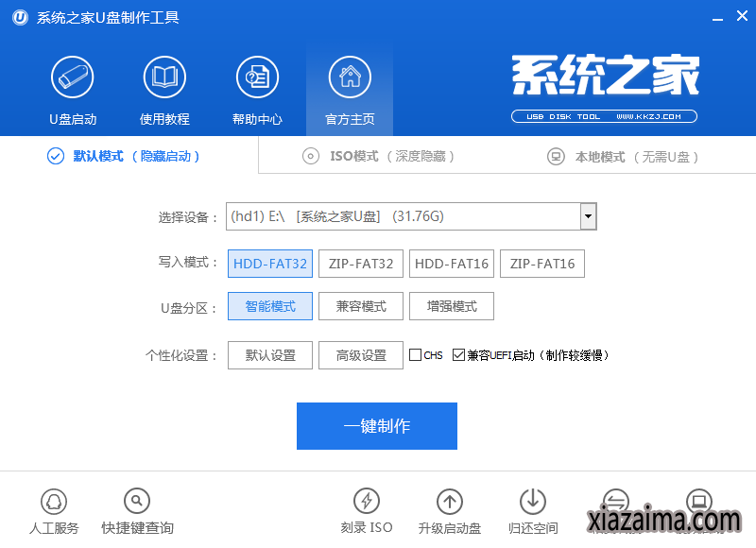Screen dimensions: 756x548
Task: Click the U logo in the title bar
Action: tap(20, 18)
